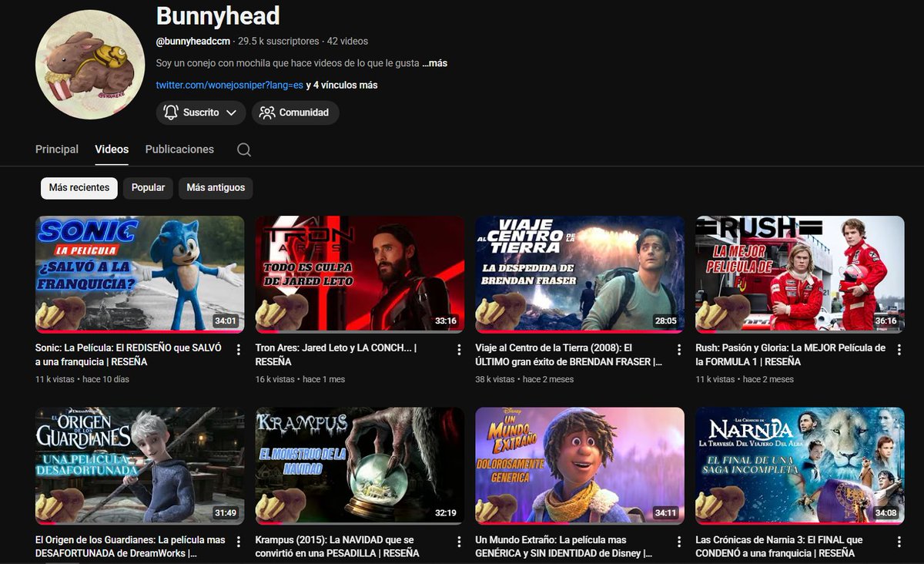Click hace 1 mes under Tron Ares video

tap(324, 379)
